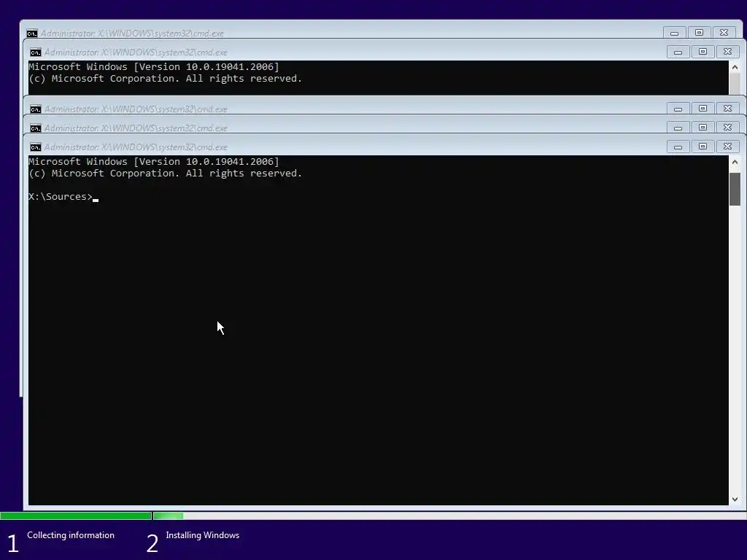Click scroll-up arrow in front cmd window
747x560 pixels.
pyautogui.click(x=735, y=162)
